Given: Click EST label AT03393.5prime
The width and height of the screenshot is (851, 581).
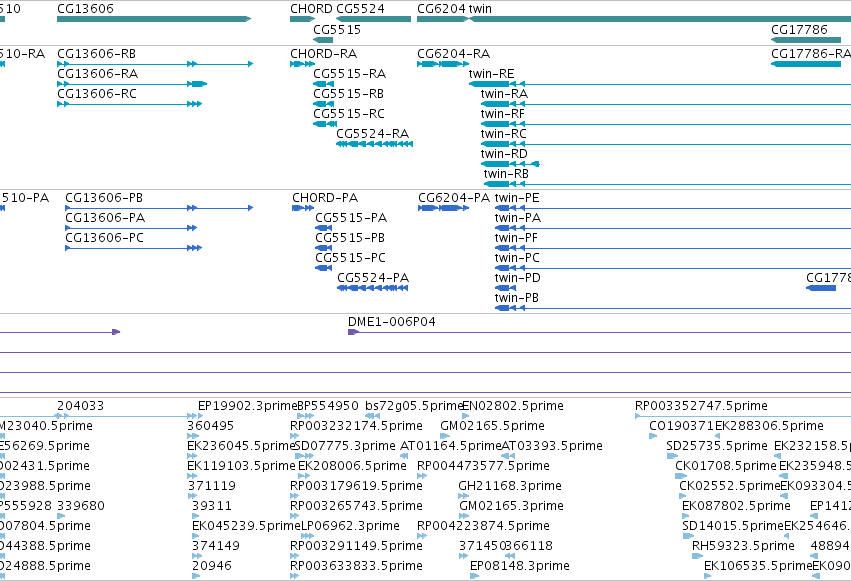Looking at the screenshot, I should 552,446.
